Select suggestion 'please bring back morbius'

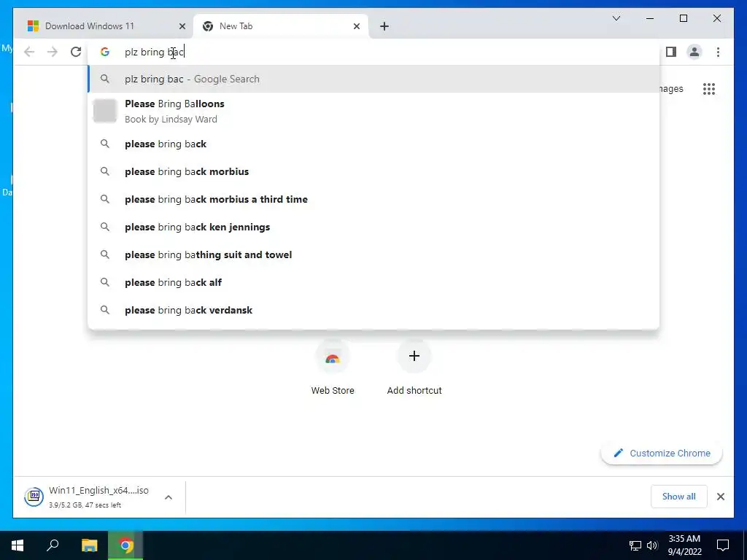click(373, 171)
